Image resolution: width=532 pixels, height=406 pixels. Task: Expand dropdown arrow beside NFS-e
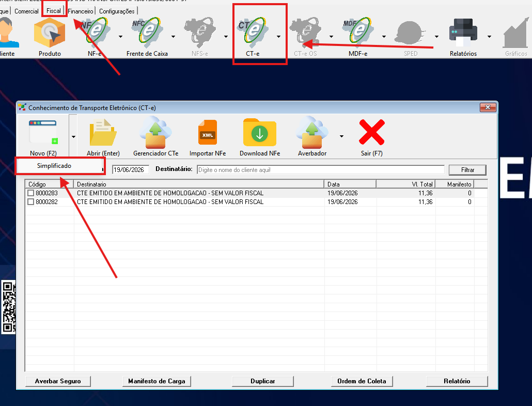click(226, 36)
